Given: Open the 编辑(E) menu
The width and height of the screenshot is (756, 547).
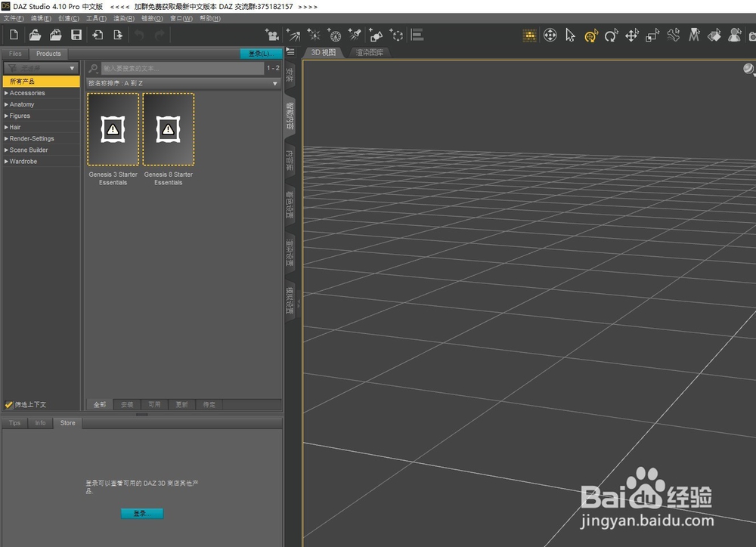Looking at the screenshot, I should (x=41, y=18).
